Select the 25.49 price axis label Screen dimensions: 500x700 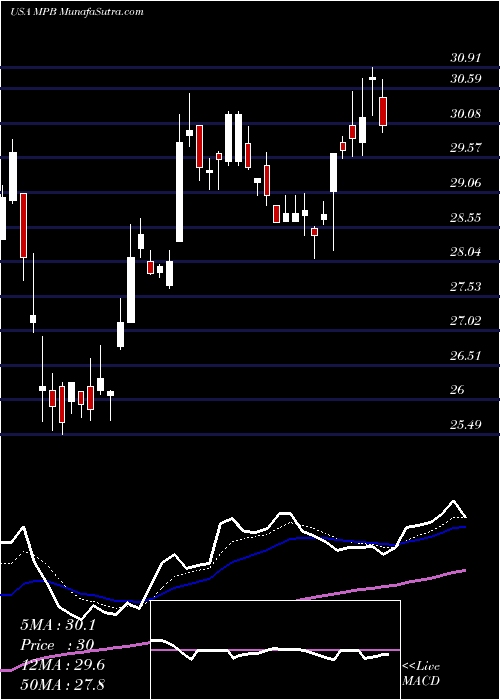pos(466,425)
